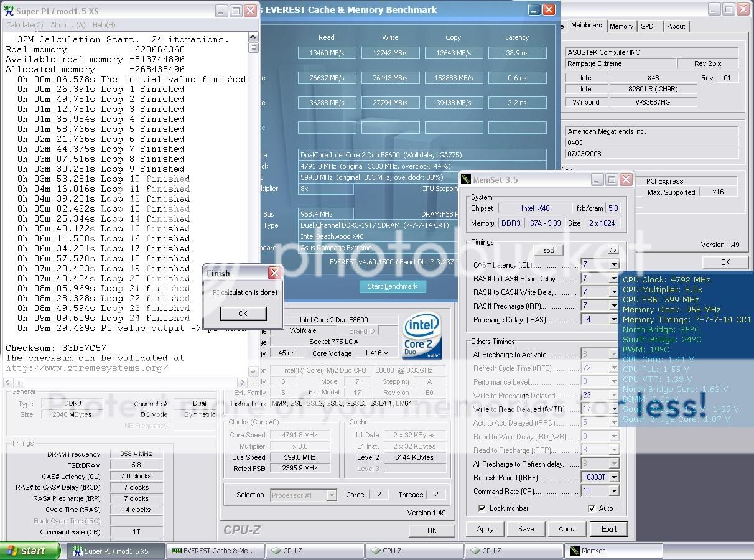
Task: Click the '6144 KBytes' Level 2 cache value
Action: tap(414, 457)
